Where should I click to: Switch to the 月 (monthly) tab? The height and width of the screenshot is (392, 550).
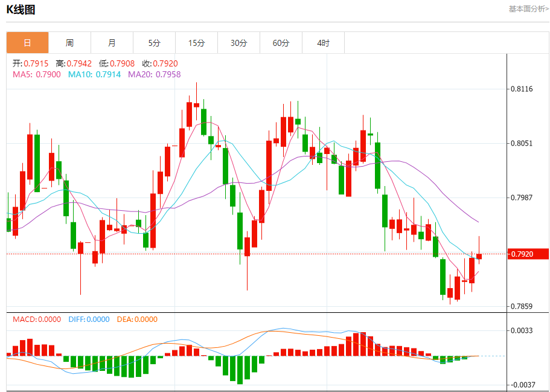(x=112, y=43)
